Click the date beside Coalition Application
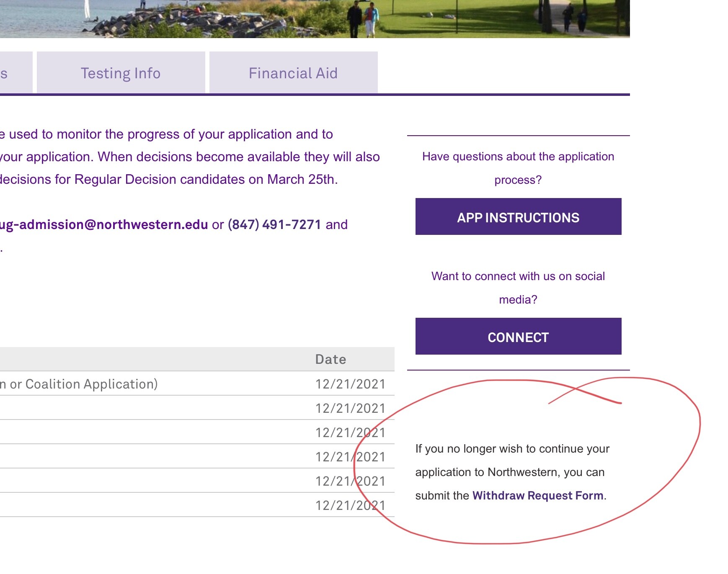Viewport: 728px width, 574px height. pos(350,384)
